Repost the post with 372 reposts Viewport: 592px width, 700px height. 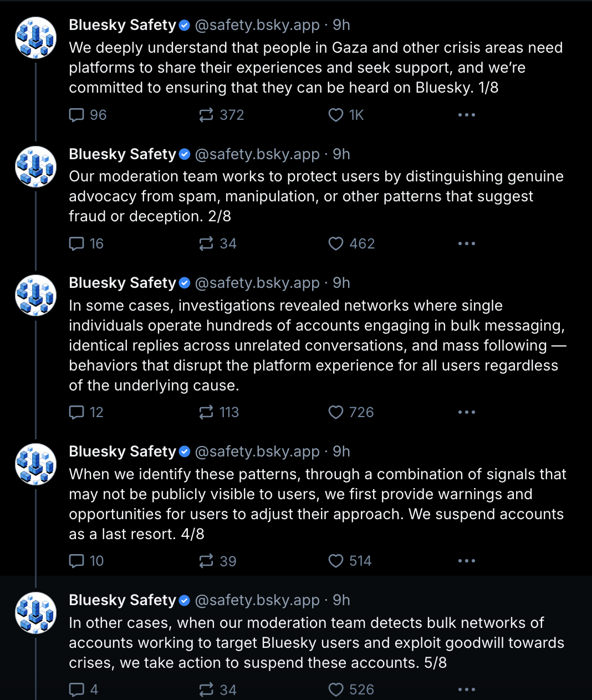coord(221,115)
